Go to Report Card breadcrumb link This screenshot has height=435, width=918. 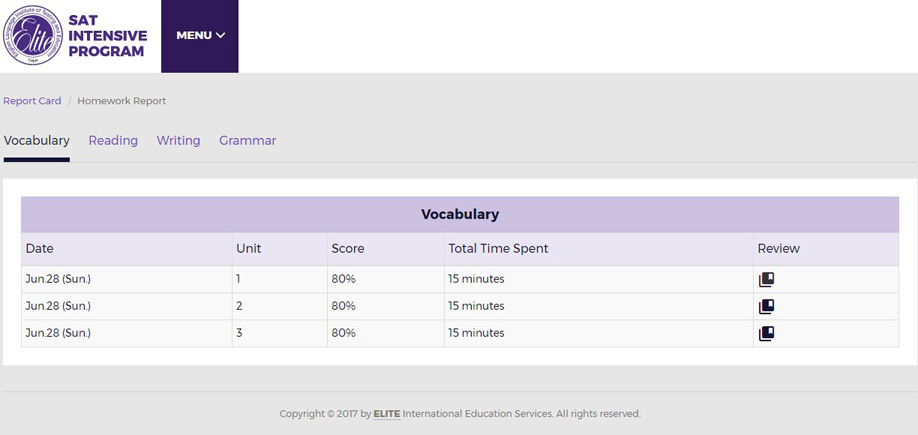32,101
